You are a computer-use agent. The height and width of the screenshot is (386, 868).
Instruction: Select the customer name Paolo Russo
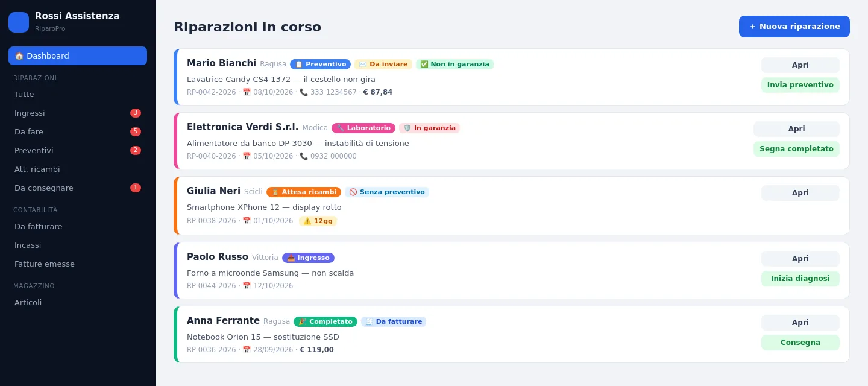[x=218, y=257]
